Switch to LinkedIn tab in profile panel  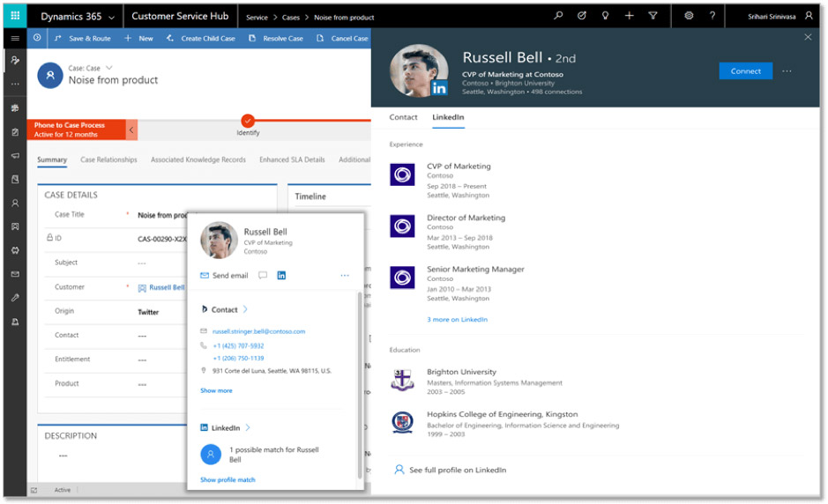pyautogui.click(x=448, y=117)
